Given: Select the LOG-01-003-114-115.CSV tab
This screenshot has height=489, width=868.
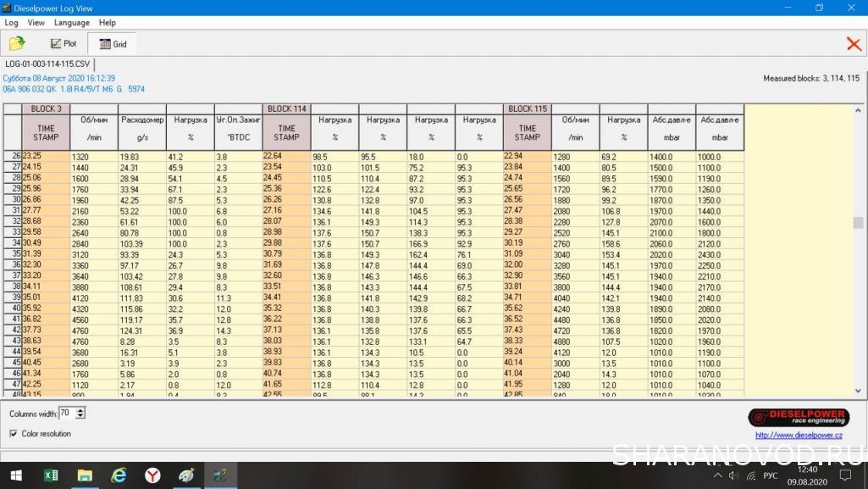Looking at the screenshot, I should [x=47, y=64].
